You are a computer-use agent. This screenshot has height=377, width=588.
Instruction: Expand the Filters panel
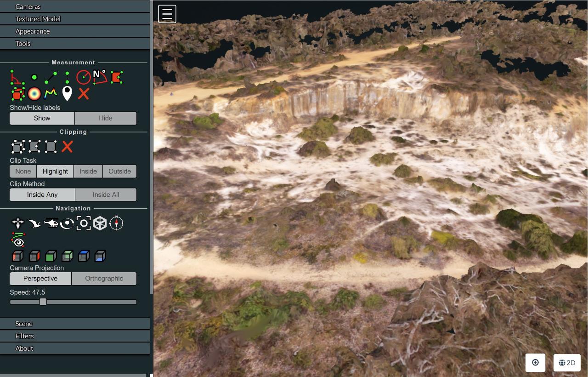tap(25, 336)
